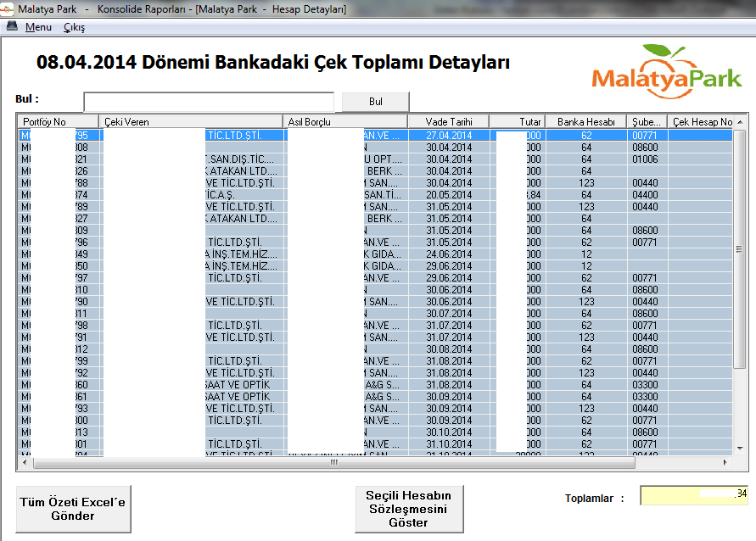Click Banka Hesabı 12 in 29.06.2014 row
This screenshot has width=756, height=541.
tap(586, 266)
